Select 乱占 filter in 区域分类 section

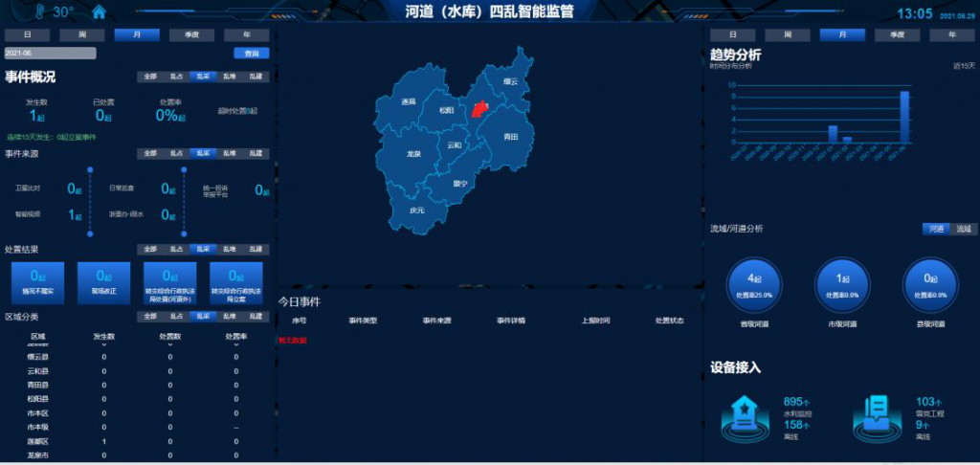(x=176, y=316)
